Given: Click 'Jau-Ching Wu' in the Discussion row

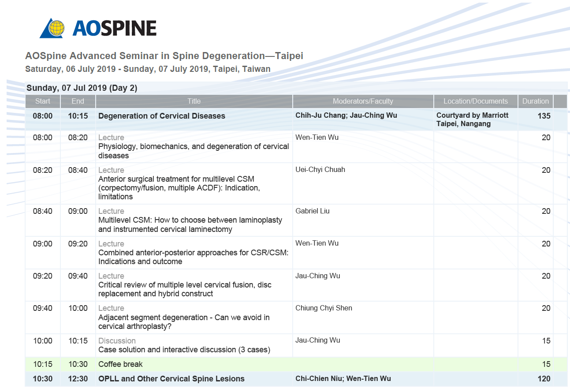Looking at the screenshot, I should pos(318,340).
